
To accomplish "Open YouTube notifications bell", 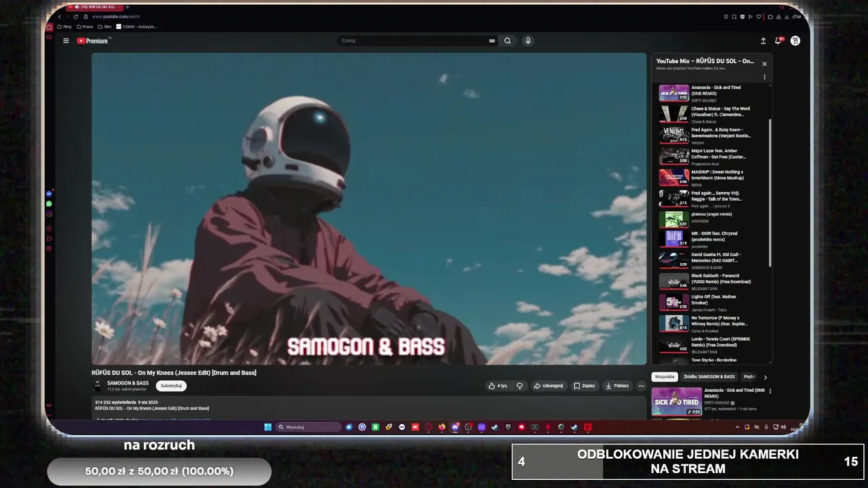I will click(x=778, y=41).
